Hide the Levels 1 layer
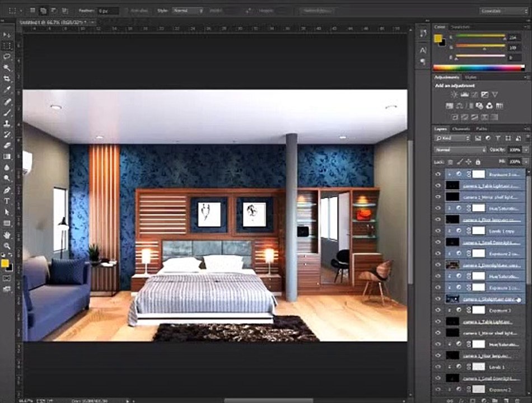The width and height of the screenshot is (532, 403). (x=438, y=367)
